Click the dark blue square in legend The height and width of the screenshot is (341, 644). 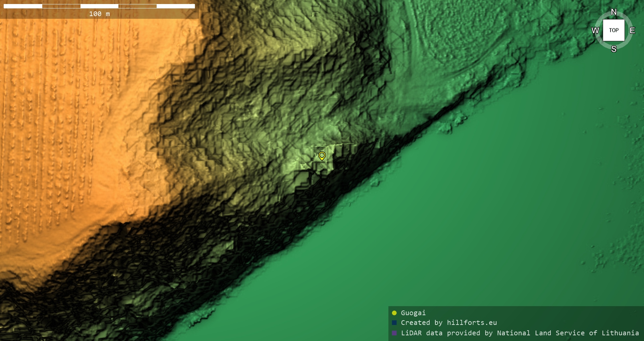(x=394, y=323)
